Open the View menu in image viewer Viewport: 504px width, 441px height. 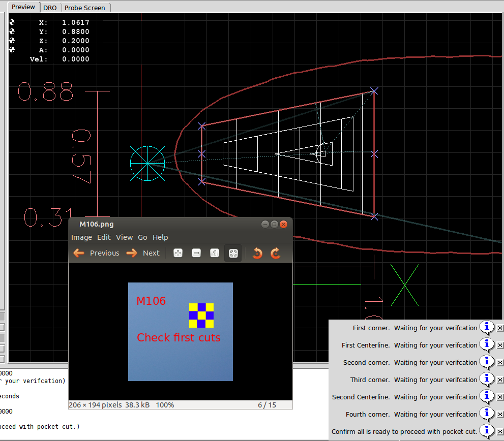point(124,237)
